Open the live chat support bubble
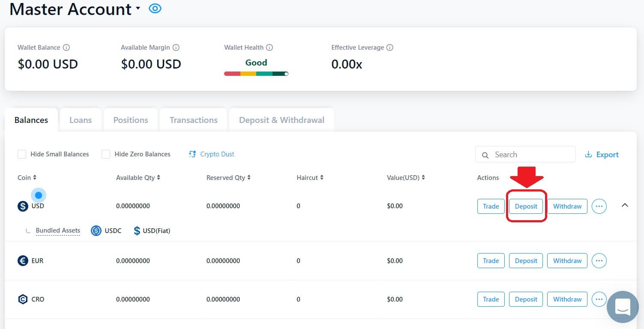644x329 pixels. point(623,307)
